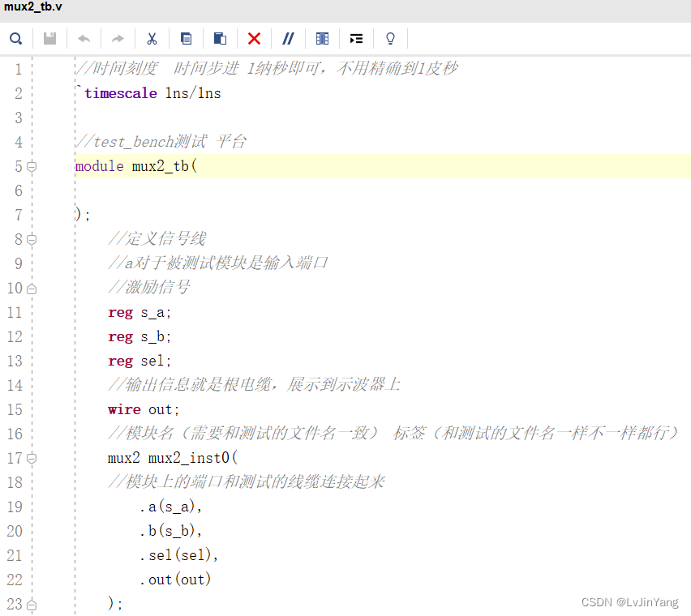
Task: Open language templates lightbulb icon
Action: [x=390, y=39]
